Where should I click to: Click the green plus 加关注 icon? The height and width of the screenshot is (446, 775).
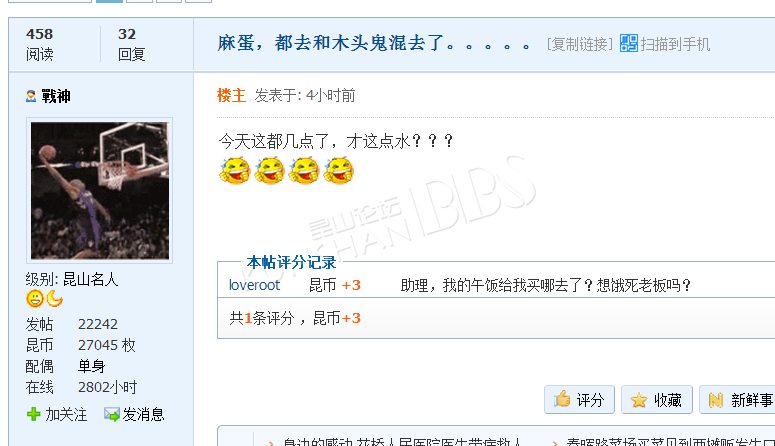point(34,414)
